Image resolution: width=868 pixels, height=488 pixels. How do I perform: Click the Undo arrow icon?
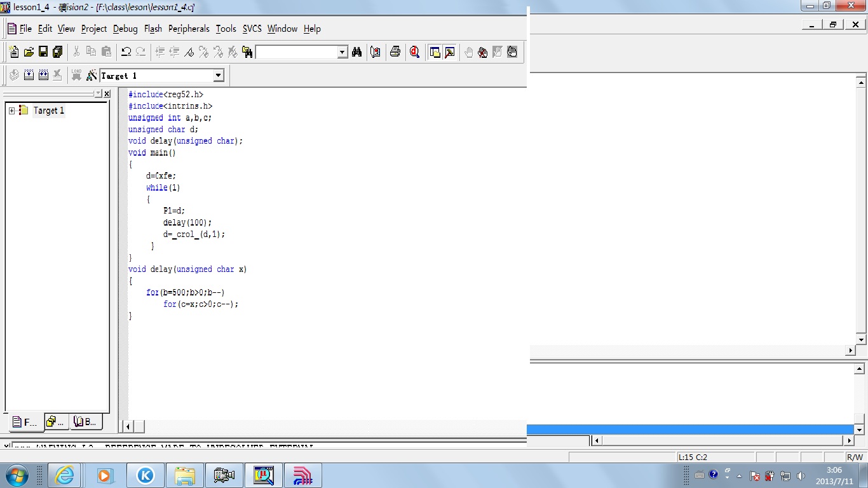[x=126, y=52]
